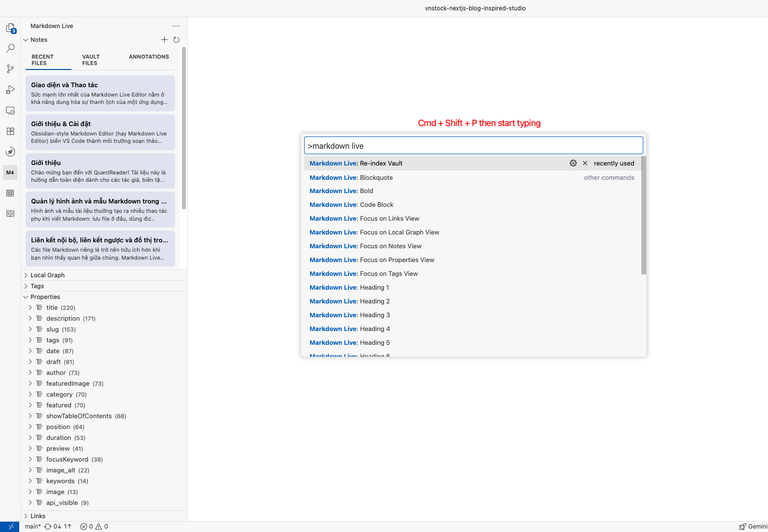Expand the slug property node
The width and height of the screenshot is (768, 532).
coord(30,330)
